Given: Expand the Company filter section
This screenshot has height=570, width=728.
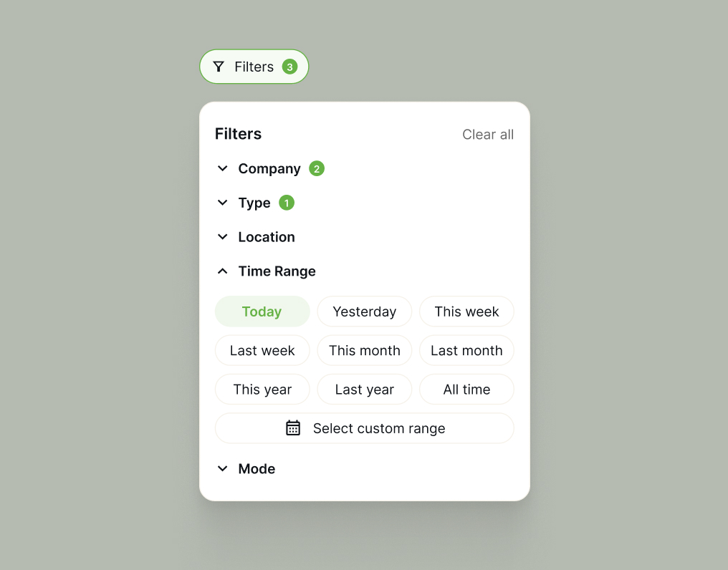Looking at the screenshot, I should [x=269, y=168].
